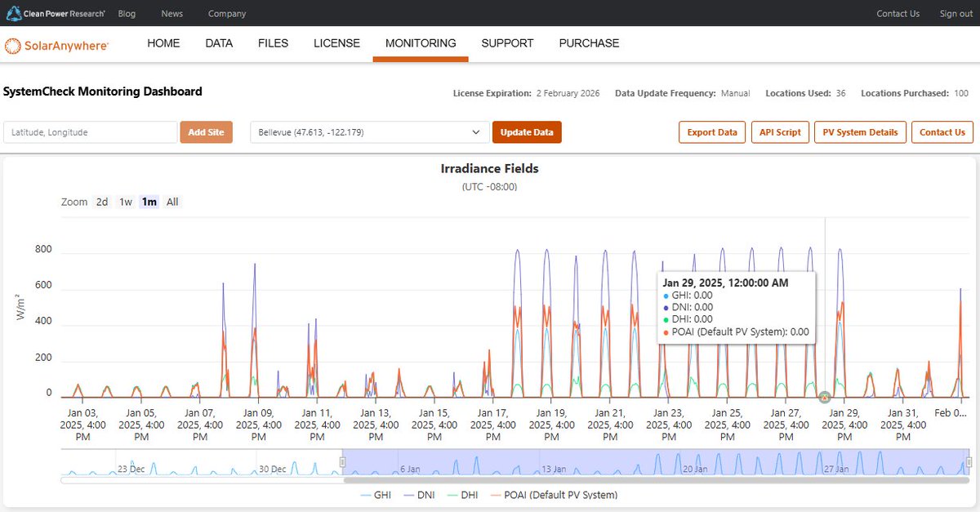The height and width of the screenshot is (512, 980).
Task: Click the Jan 17, 2025 axis label
Action: click(493, 425)
